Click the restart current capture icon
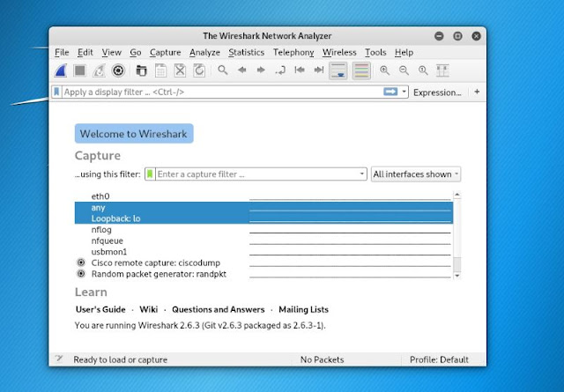Image resolution: width=564 pixels, height=392 pixels. tap(99, 70)
